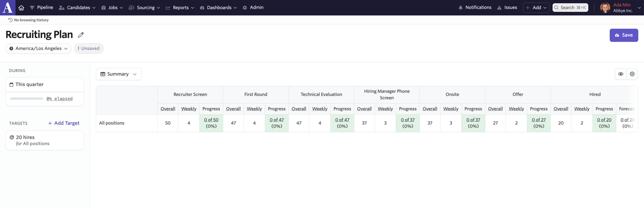
Task: Click the Offer overall value 27
Action: 495,123
